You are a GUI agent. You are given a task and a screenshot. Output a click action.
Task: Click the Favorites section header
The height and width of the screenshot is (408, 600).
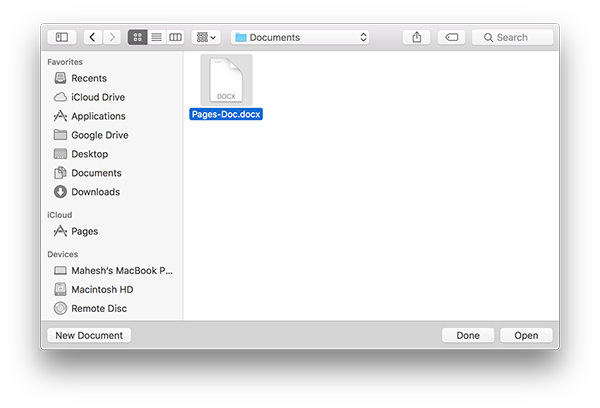click(65, 62)
